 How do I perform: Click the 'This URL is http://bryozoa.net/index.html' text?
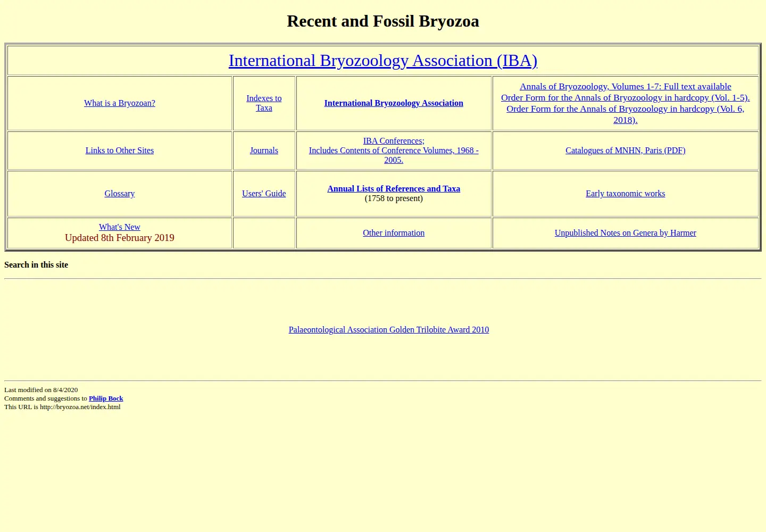(x=62, y=407)
